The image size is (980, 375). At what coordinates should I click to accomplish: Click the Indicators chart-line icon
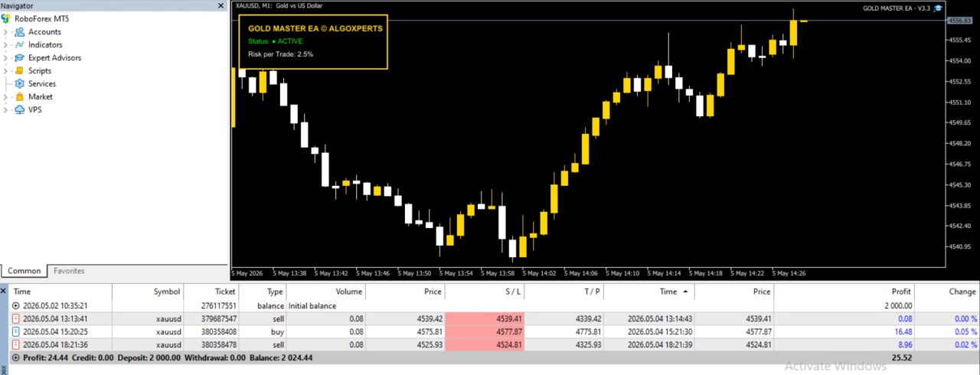(x=20, y=45)
